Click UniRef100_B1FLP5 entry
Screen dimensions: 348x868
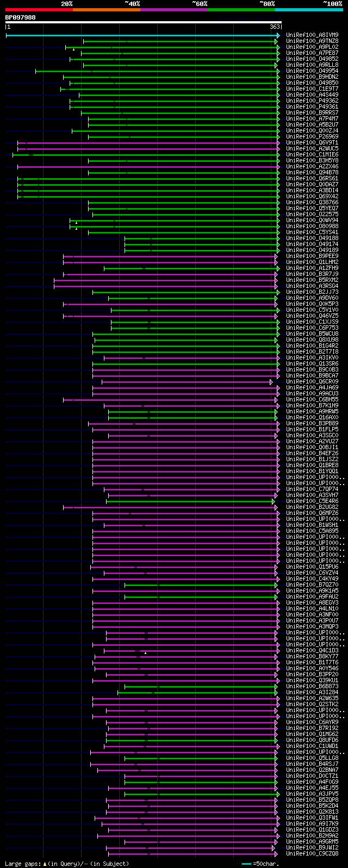(x=312, y=430)
